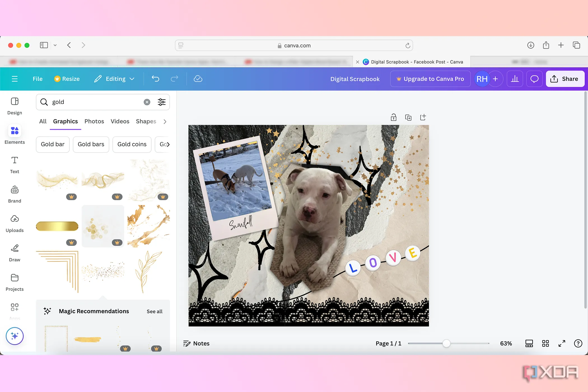
Task: Select the Gold bar suggestion chip
Action: [x=53, y=144]
